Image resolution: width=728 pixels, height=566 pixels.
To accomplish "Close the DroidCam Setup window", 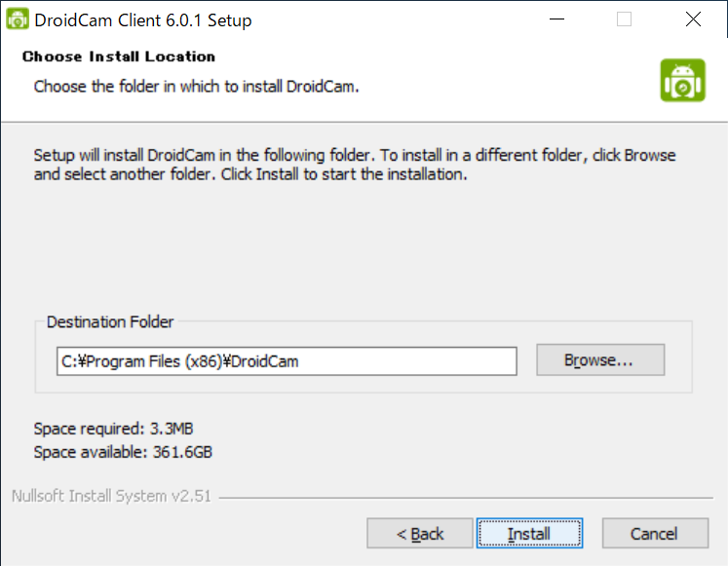I will point(692,19).
